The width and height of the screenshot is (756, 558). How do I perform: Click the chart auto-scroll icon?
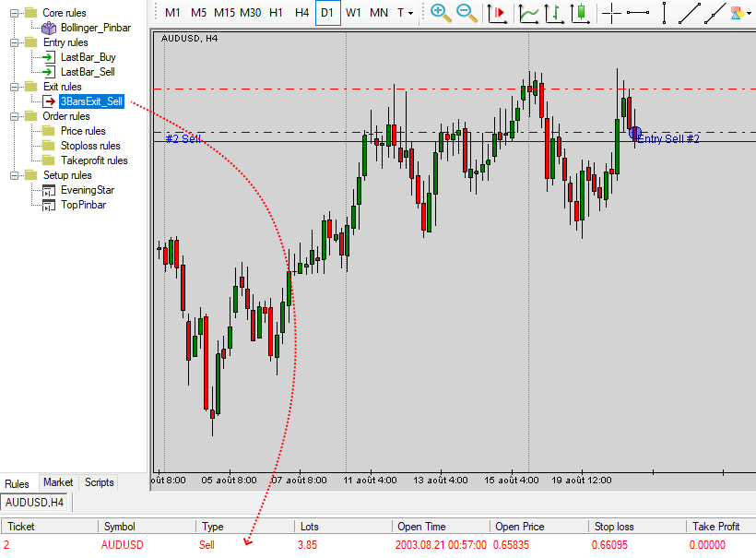pyautogui.click(x=496, y=13)
